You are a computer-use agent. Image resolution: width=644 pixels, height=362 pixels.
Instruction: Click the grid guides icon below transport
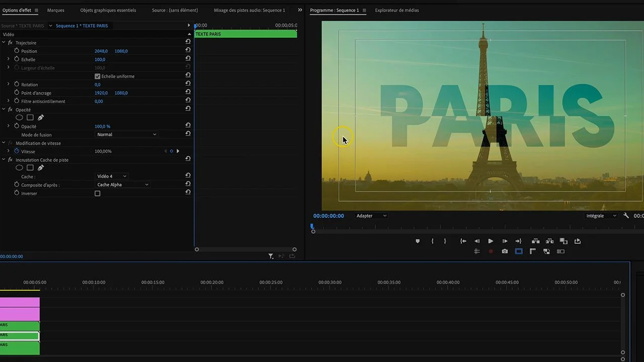click(x=477, y=251)
